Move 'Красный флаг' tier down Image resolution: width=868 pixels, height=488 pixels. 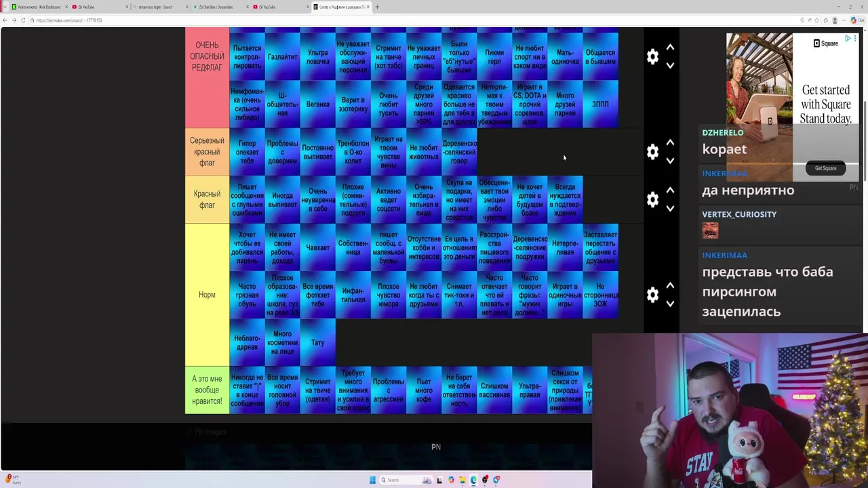click(x=670, y=208)
